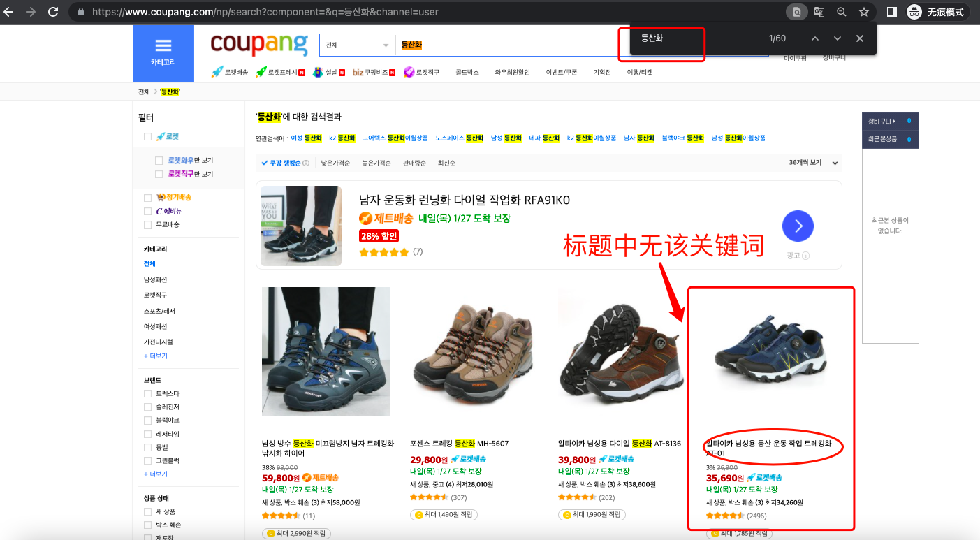Toggle the browser side panel icon

pos(892,12)
